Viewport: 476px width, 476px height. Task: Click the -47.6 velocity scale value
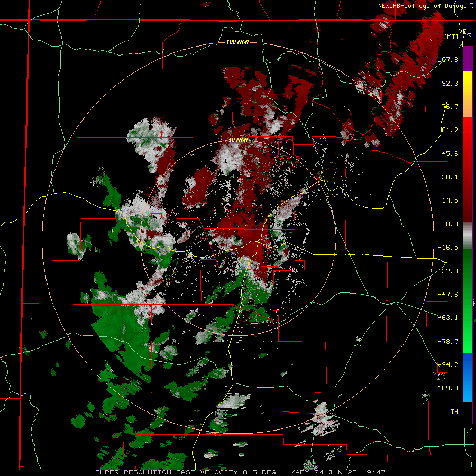448,294
